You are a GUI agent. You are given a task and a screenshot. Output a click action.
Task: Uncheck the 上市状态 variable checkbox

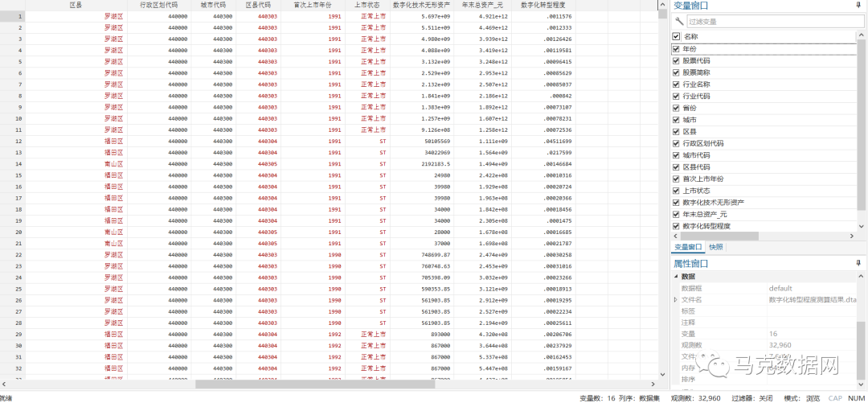(x=676, y=191)
